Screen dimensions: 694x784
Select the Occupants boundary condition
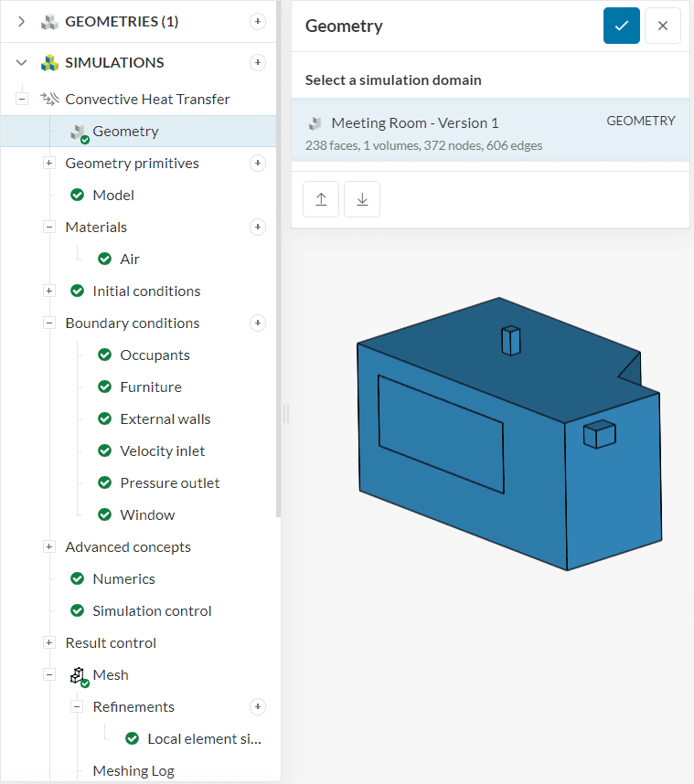tap(155, 355)
